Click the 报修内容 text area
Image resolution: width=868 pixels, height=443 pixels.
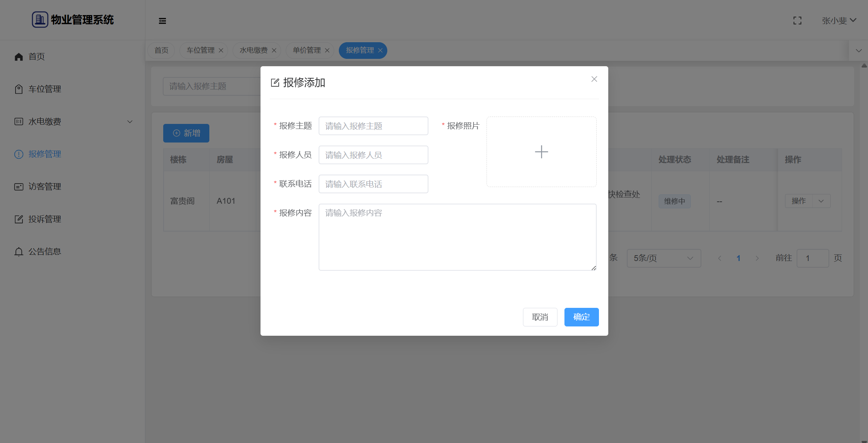457,237
